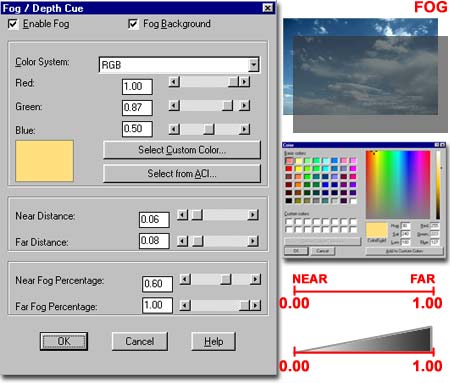The image size is (450, 383).
Task: Click the Green slider's left arrow
Action: (x=174, y=106)
